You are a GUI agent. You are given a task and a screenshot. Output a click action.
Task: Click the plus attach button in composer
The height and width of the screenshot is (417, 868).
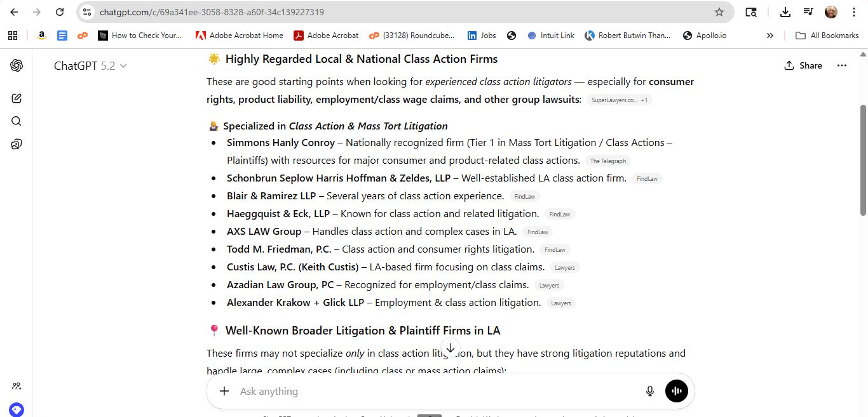[x=224, y=391]
